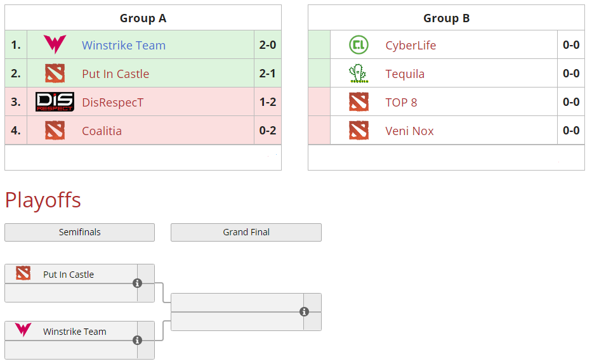Click the Dota icon beside Veni Nox
This screenshot has height=364, width=592.
358,131
